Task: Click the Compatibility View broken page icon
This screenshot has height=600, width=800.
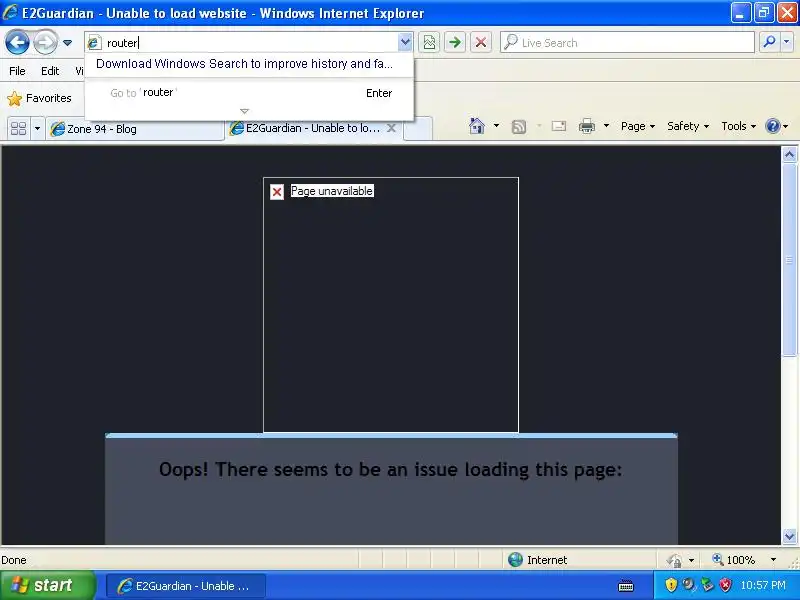Action: click(x=430, y=42)
